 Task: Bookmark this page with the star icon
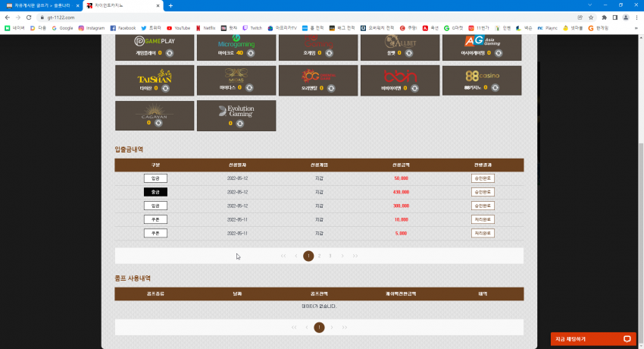click(x=591, y=17)
